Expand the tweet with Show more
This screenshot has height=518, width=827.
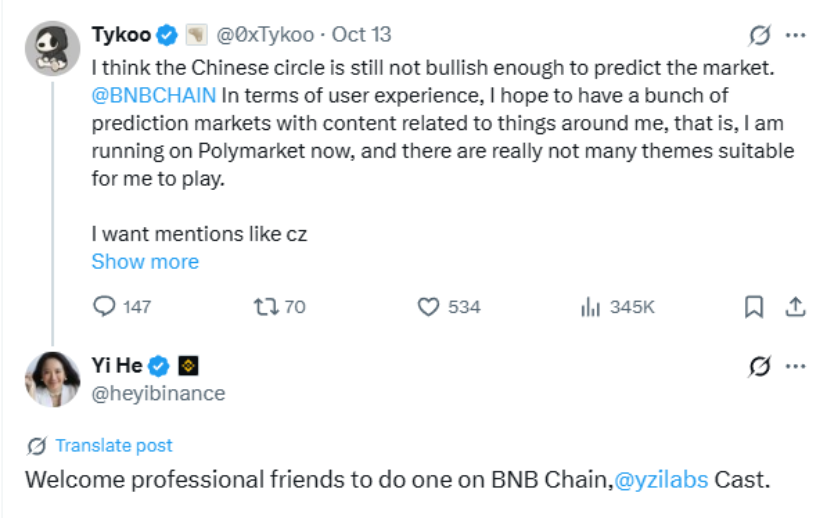coord(145,261)
